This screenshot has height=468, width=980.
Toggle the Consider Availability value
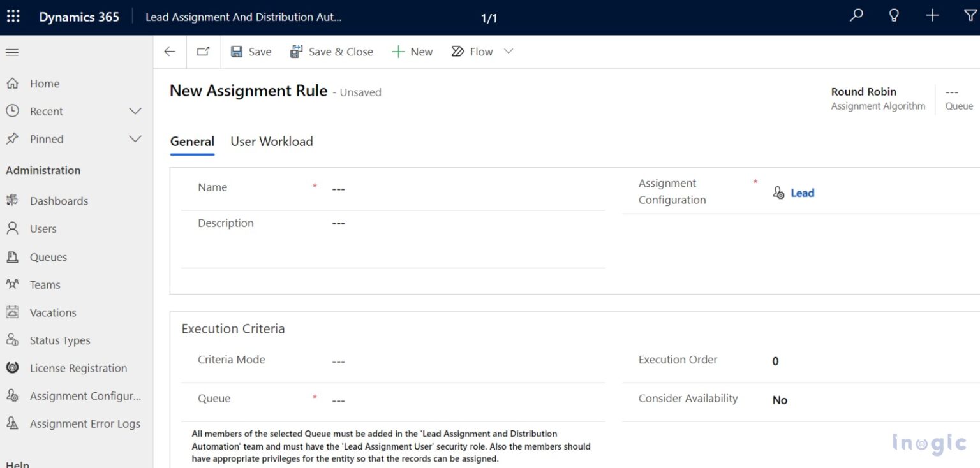point(780,400)
